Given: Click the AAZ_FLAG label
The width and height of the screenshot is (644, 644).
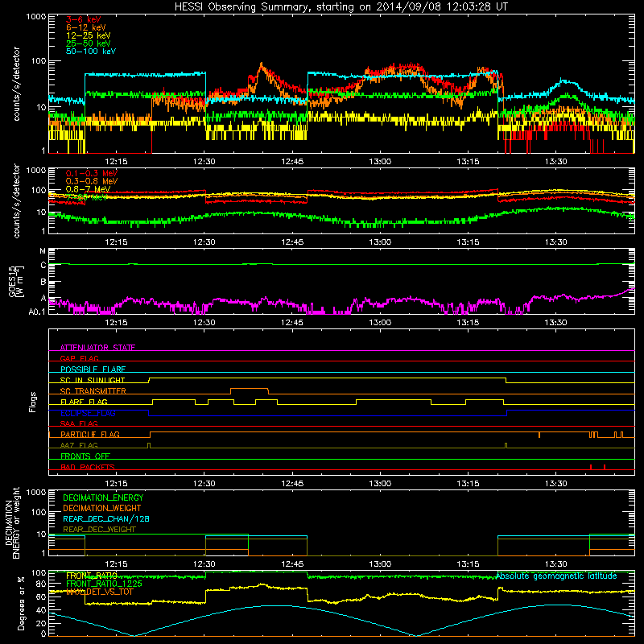Looking at the screenshot, I should [x=79, y=445].
